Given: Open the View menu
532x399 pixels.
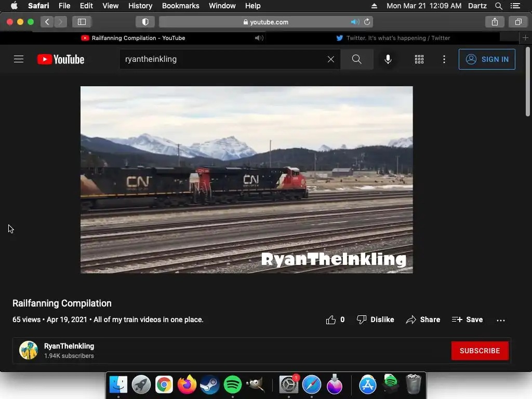Looking at the screenshot, I should click(x=111, y=6).
